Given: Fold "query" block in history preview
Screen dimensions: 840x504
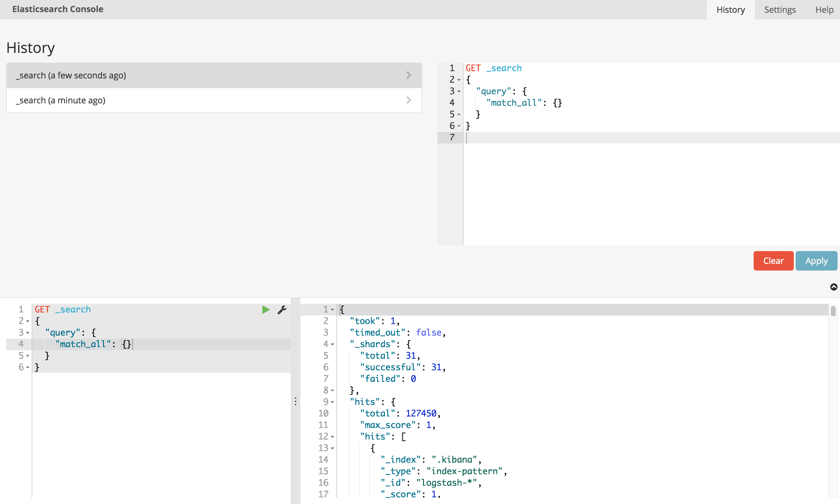Looking at the screenshot, I should click(x=459, y=91).
